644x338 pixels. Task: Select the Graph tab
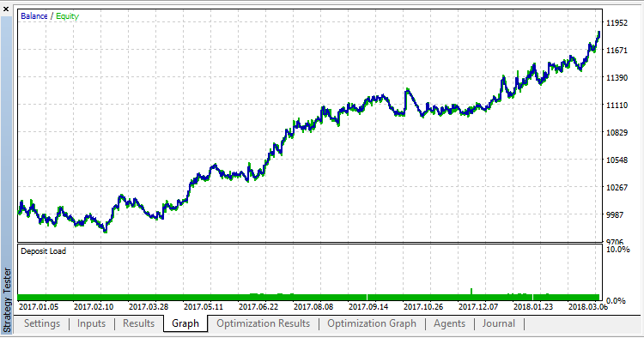185,323
